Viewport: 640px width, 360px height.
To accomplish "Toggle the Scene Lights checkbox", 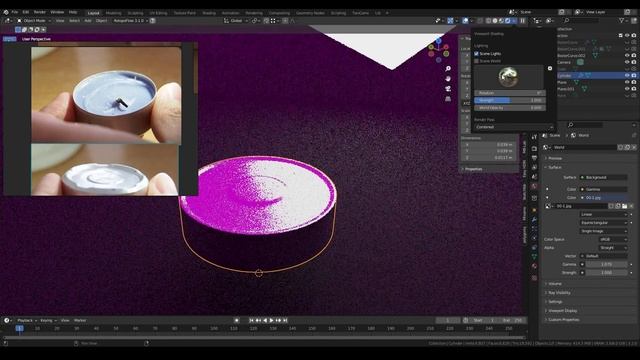I will click(x=476, y=53).
